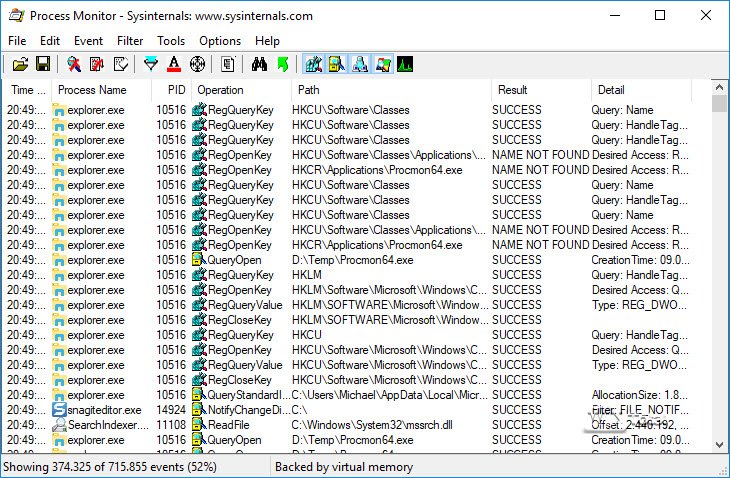Open the Filter menu
Viewport: 730px width, 478px height.
(x=130, y=41)
